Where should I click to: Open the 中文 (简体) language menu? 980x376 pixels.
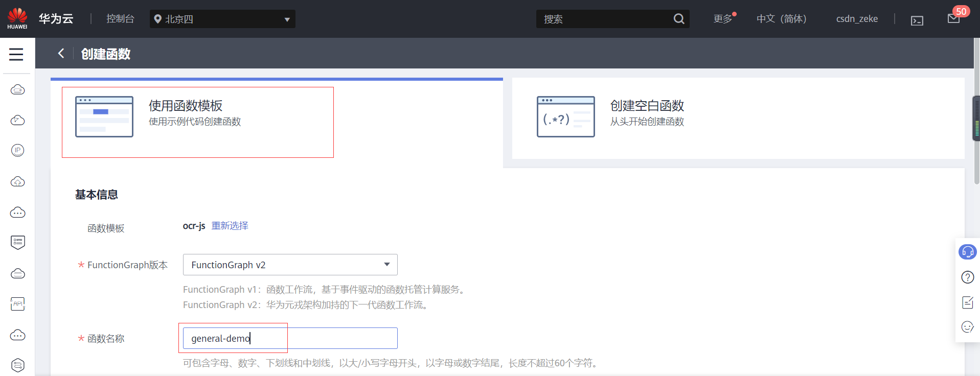tap(781, 19)
